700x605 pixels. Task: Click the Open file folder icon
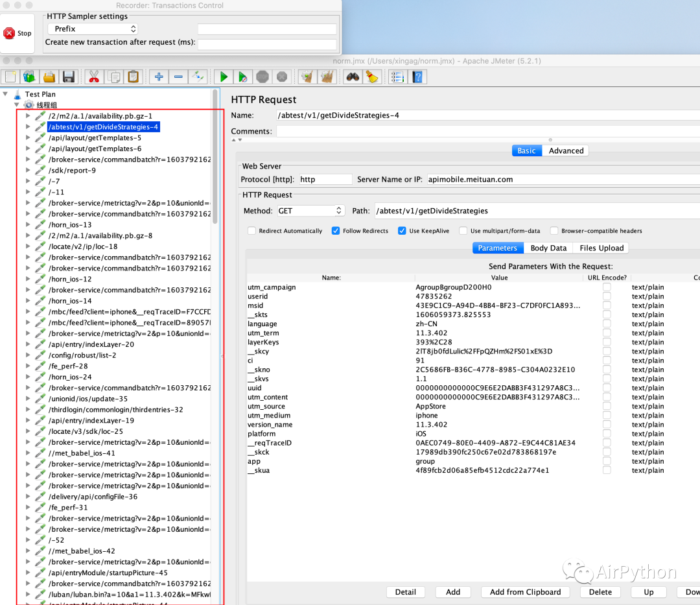(x=49, y=77)
